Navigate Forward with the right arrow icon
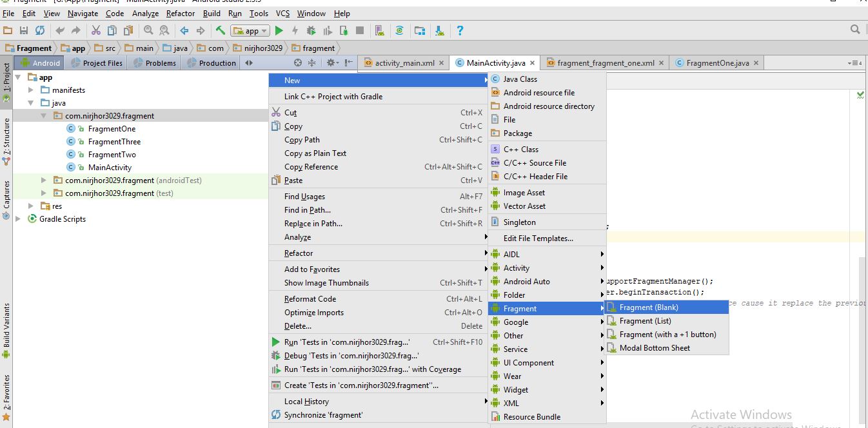Image resolution: width=868 pixels, height=428 pixels. coord(201,30)
